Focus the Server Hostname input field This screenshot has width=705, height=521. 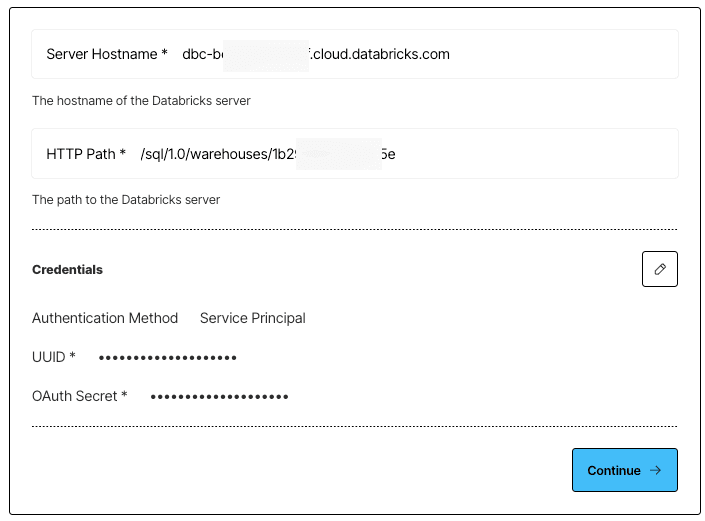pos(355,54)
